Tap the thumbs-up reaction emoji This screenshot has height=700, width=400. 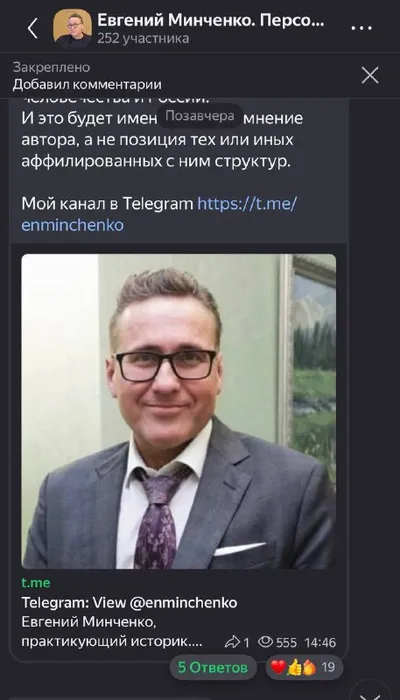[294, 668]
